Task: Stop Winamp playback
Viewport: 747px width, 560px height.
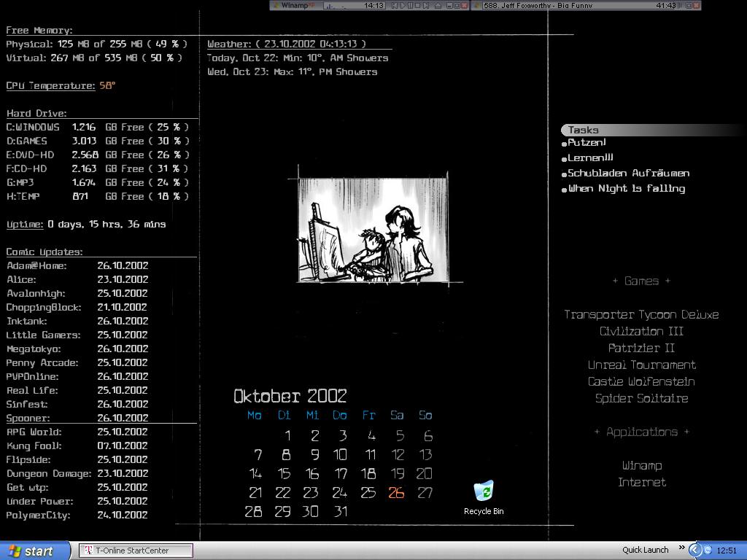Action: [x=418, y=6]
